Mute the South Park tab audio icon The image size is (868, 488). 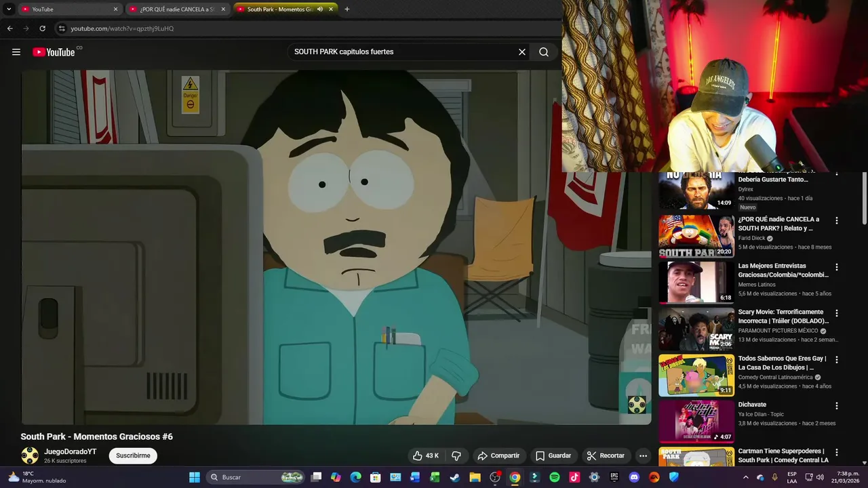[320, 9]
